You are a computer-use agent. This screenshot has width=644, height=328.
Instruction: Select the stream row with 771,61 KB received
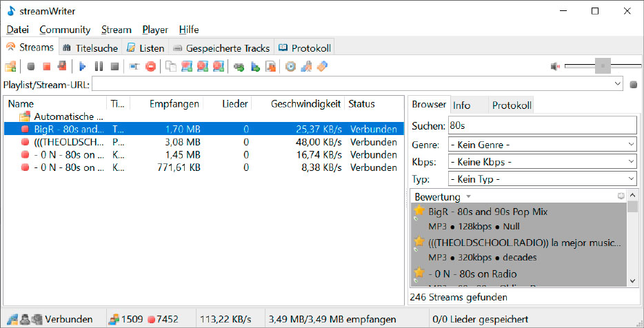click(x=204, y=167)
